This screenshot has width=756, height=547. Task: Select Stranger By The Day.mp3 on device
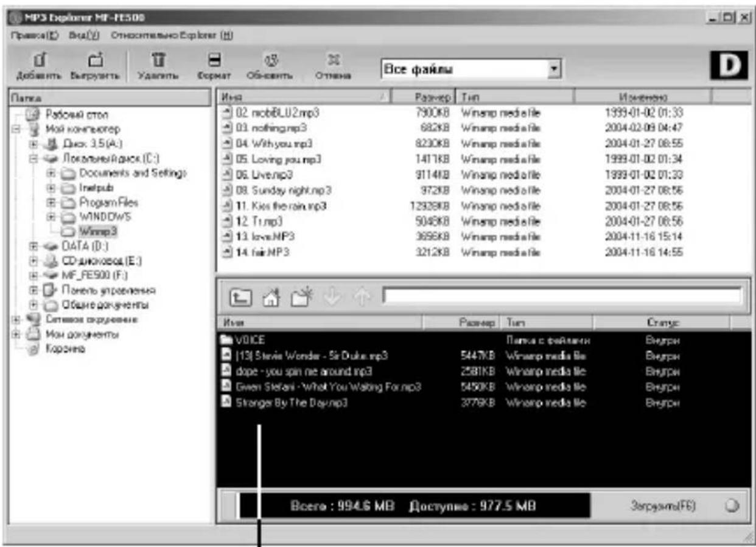pyautogui.click(x=283, y=403)
